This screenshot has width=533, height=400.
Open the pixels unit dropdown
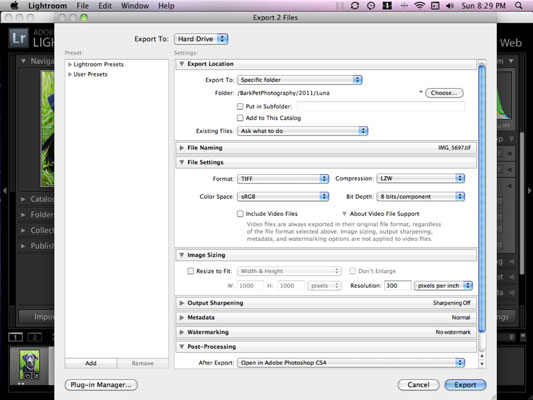(x=324, y=285)
